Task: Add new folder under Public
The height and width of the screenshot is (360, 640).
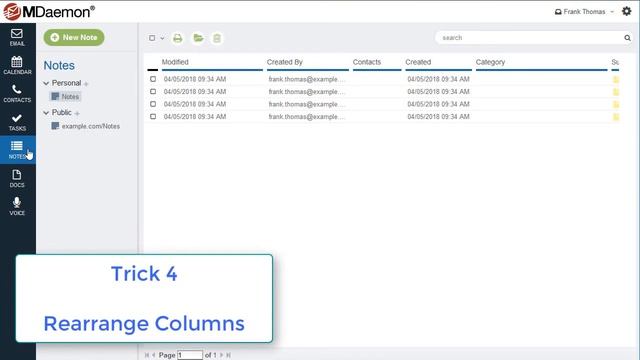Action: pos(77,113)
